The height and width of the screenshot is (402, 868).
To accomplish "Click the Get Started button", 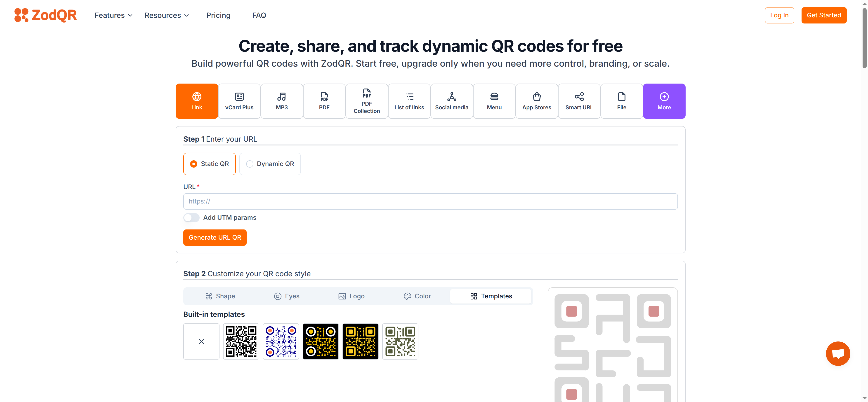I will (x=824, y=15).
